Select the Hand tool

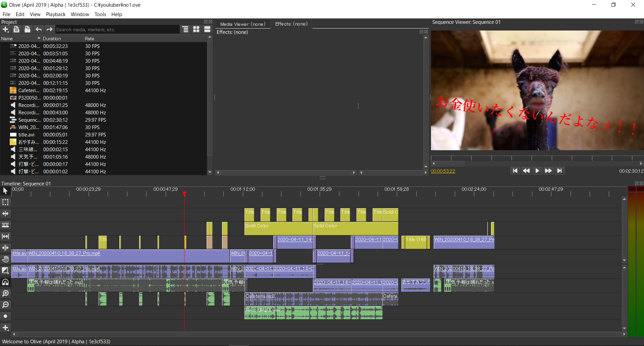tap(5, 259)
